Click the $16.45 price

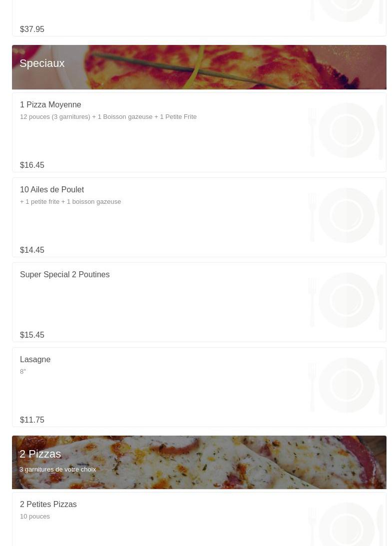[x=32, y=165]
